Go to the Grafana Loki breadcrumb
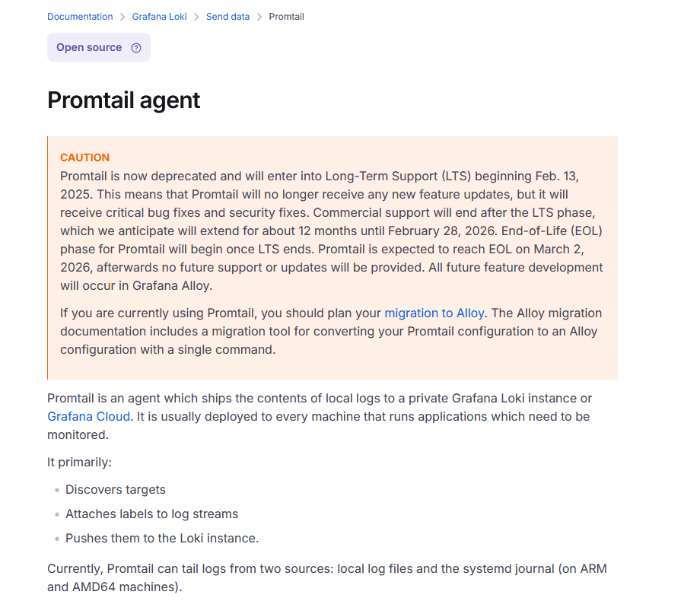The width and height of the screenshot is (700, 601). [159, 17]
